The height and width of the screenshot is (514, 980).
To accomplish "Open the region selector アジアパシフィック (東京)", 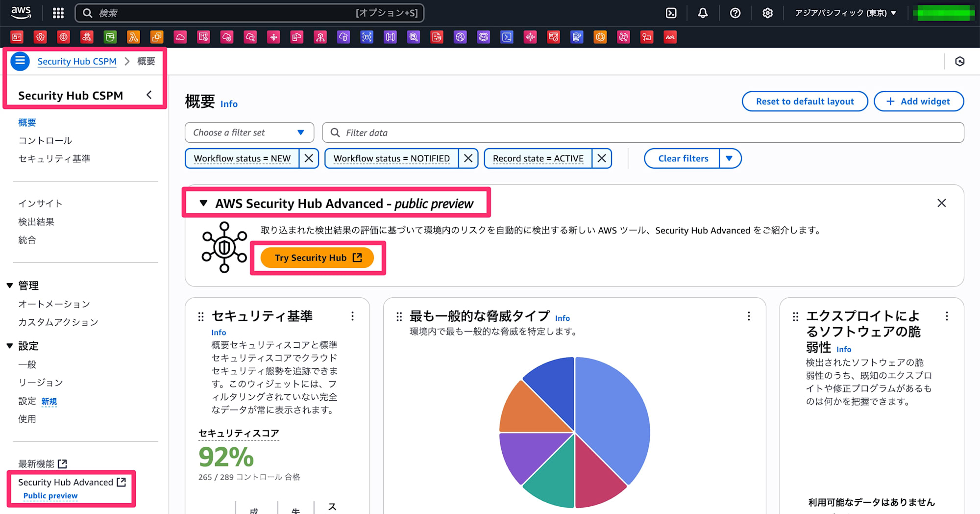I will pyautogui.click(x=845, y=13).
